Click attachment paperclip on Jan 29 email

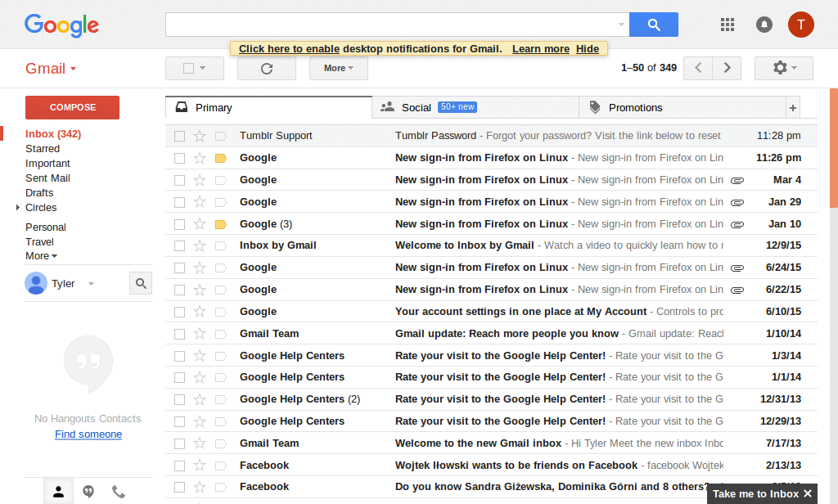coord(737,203)
